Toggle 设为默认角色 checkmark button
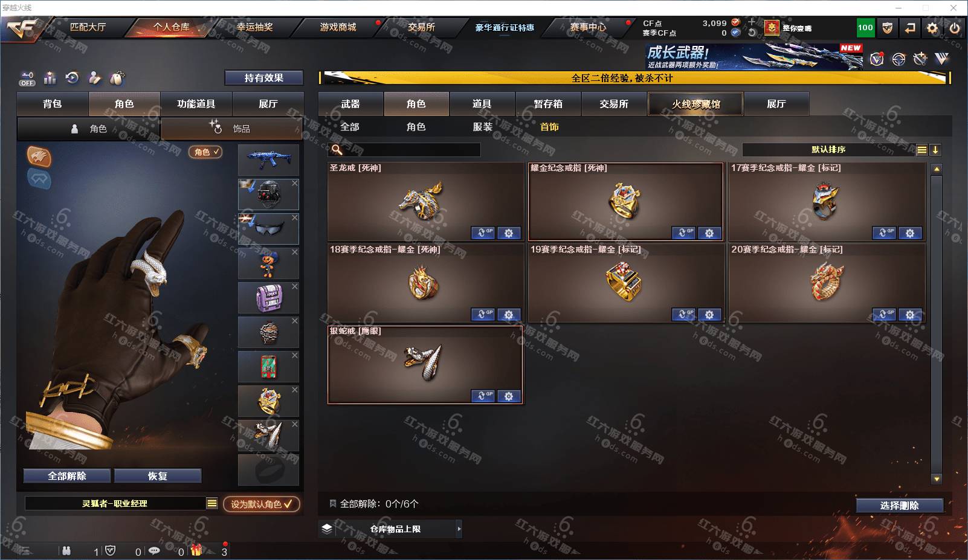Screen dimensions: 968x560 click(262, 504)
